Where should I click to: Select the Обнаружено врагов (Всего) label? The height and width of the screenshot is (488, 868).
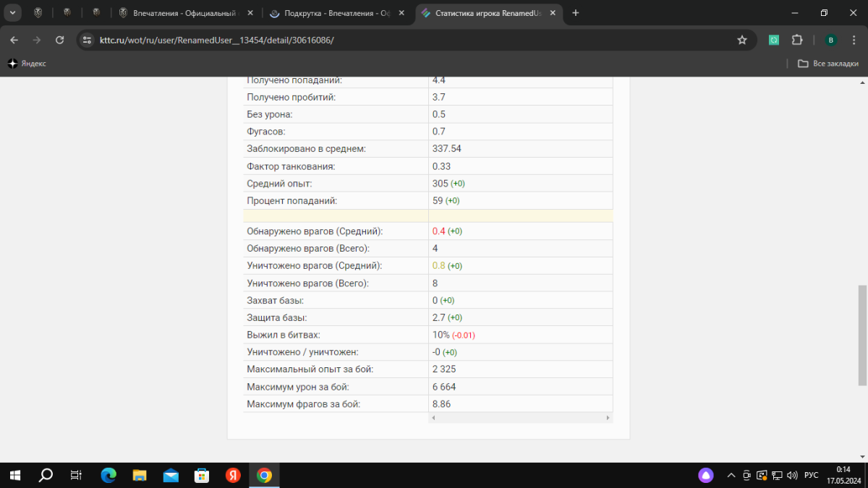[x=307, y=249]
